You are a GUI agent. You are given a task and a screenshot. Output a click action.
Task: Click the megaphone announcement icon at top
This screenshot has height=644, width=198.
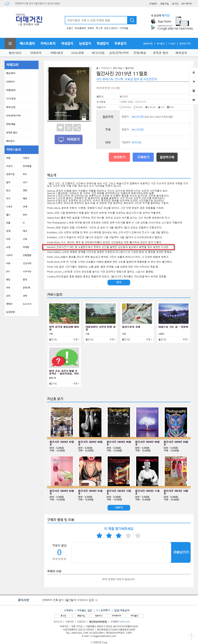coord(7,4)
